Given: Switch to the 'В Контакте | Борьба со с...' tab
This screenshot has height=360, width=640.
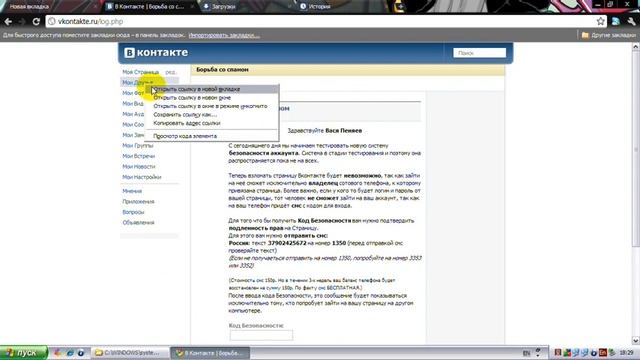Looking at the screenshot, I should point(150,7).
